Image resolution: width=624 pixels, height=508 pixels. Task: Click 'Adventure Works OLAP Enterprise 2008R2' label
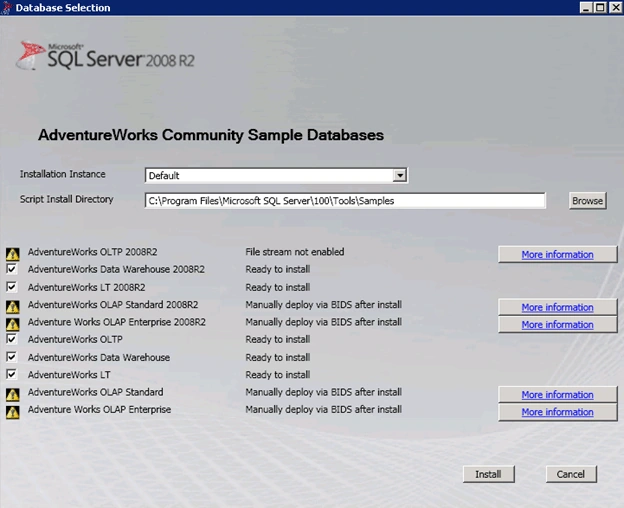[117, 322]
